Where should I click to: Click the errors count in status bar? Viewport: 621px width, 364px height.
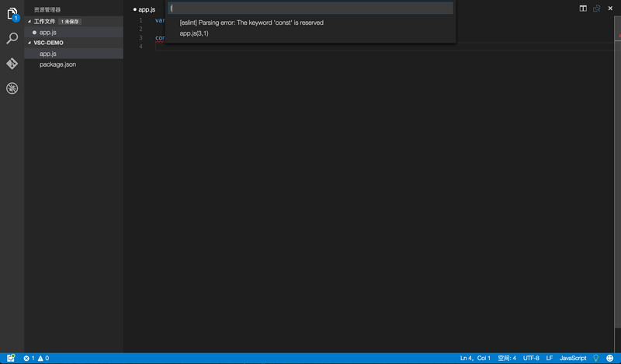(29, 358)
